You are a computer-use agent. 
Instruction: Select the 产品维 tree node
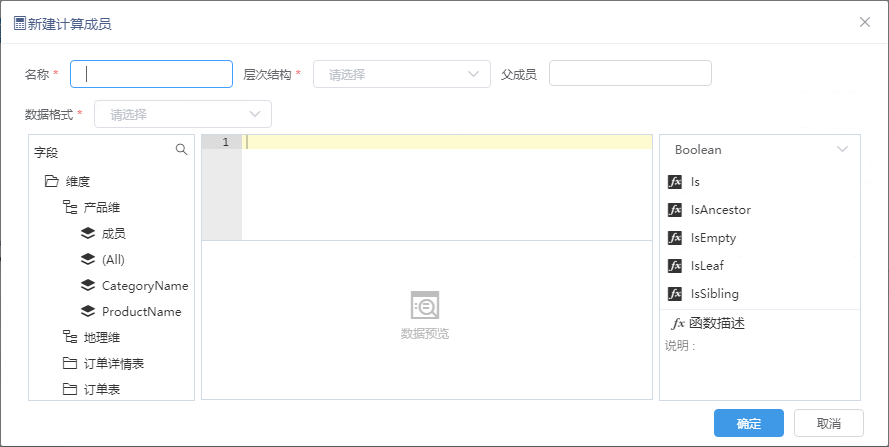coord(102,208)
